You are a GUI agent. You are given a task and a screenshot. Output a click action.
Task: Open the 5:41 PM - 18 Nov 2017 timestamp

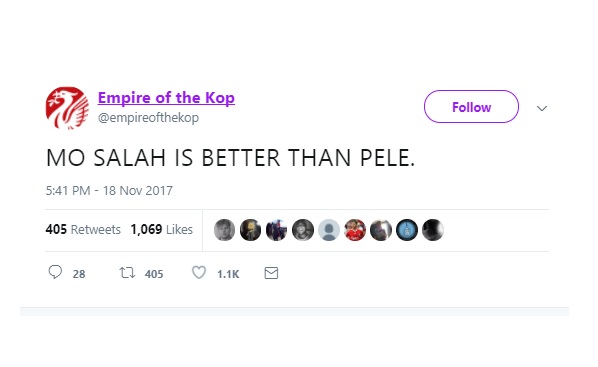click(x=109, y=191)
